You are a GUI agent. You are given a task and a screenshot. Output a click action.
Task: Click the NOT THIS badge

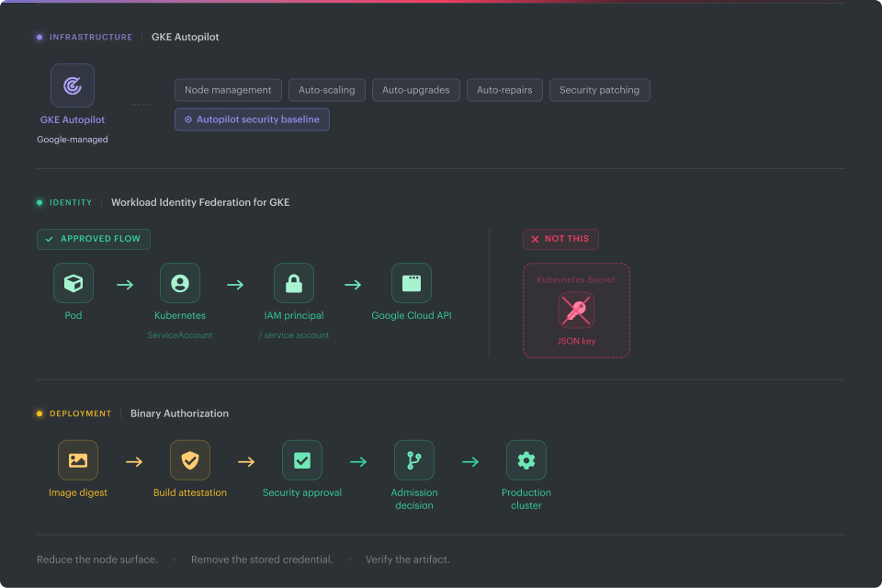pos(560,239)
